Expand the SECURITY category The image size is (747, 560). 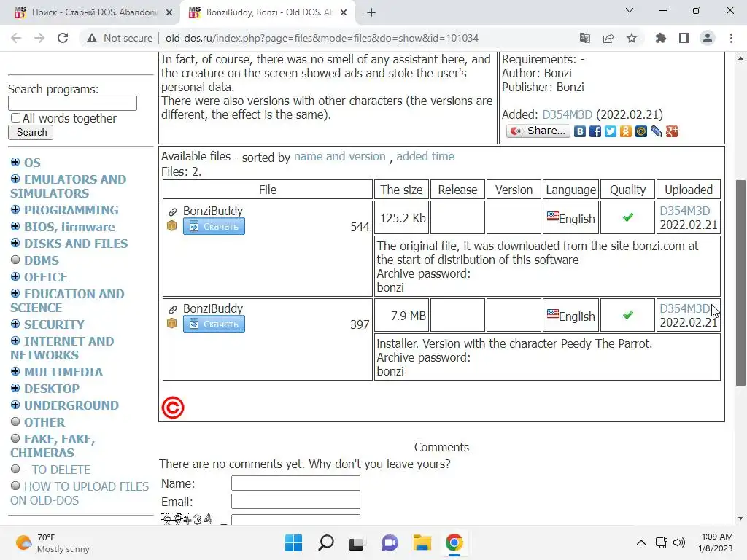15,324
